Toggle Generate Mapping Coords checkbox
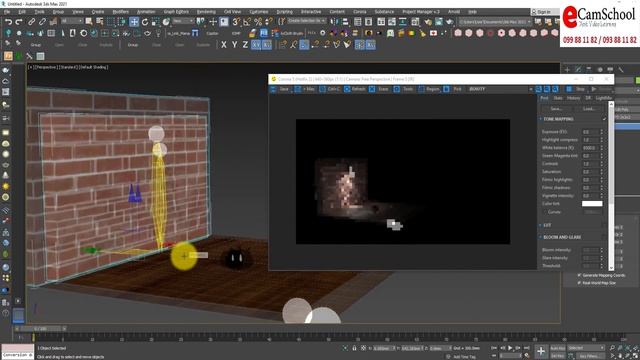 pos(579,275)
